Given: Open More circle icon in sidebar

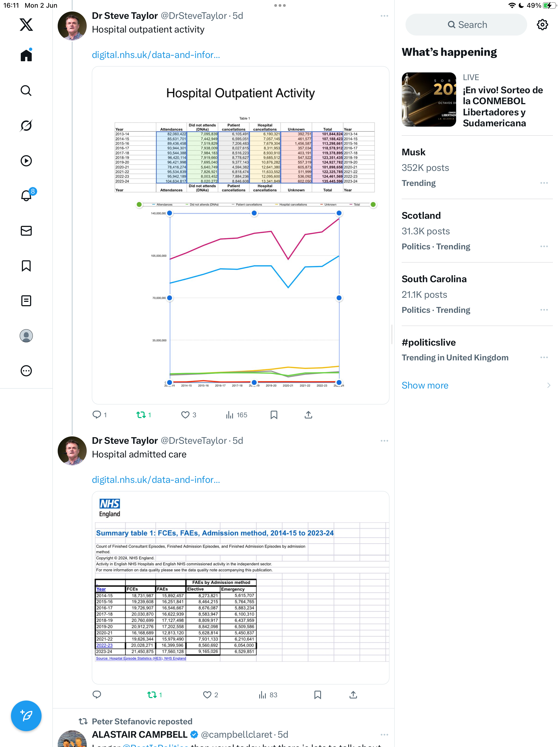Looking at the screenshot, I should tap(26, 371).
